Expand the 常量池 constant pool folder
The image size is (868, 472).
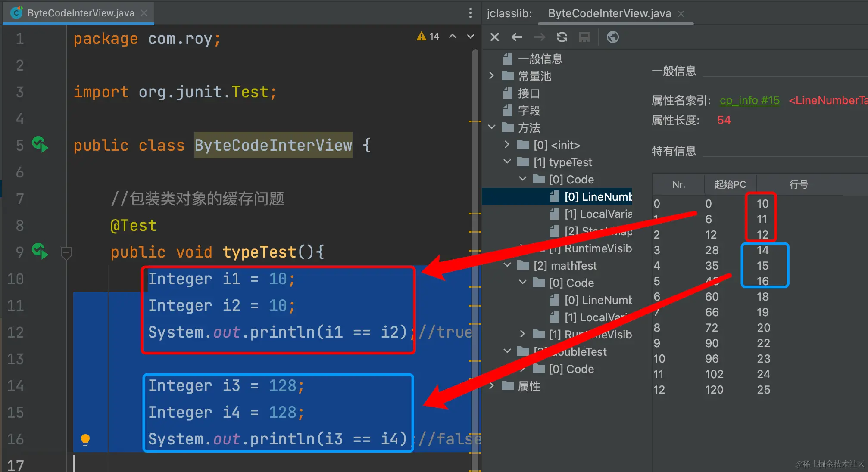click(x=492, y=76)
